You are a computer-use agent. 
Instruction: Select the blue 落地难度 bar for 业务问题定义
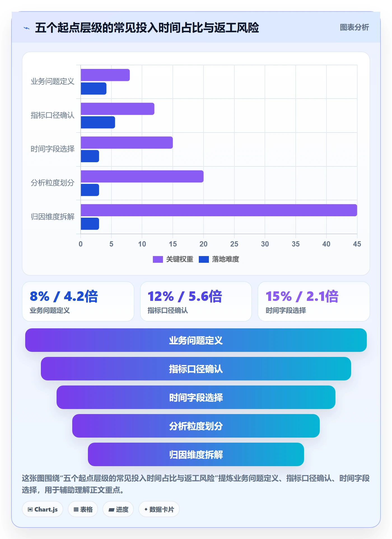point(94,89)
